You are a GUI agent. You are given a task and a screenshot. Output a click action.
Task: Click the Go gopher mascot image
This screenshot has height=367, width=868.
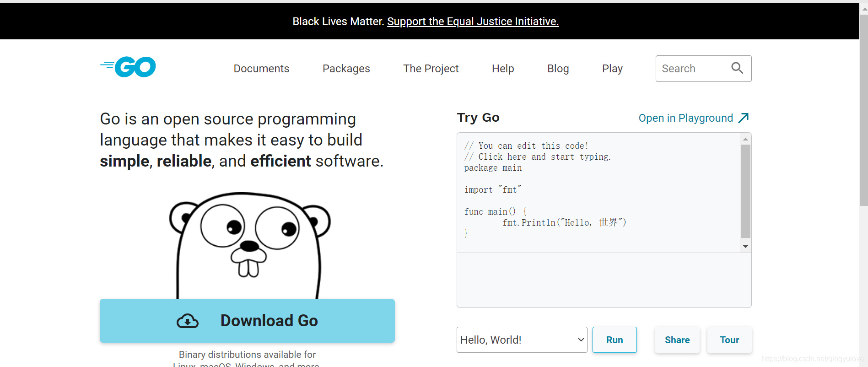click(x=249, y=245)
